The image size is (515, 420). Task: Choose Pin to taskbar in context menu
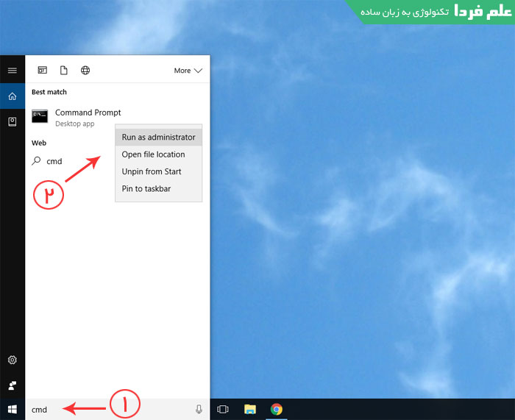[146, 189]
